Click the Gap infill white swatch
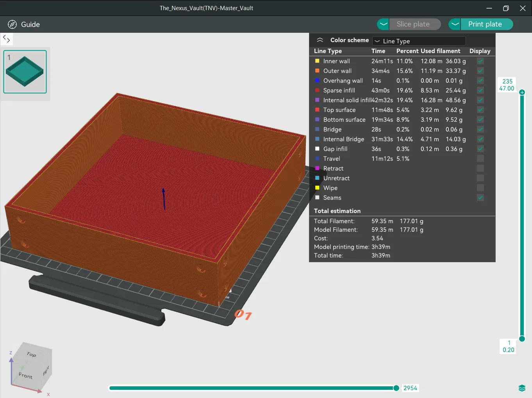Viewport: 532px width, 398px height. pos(317,149)
